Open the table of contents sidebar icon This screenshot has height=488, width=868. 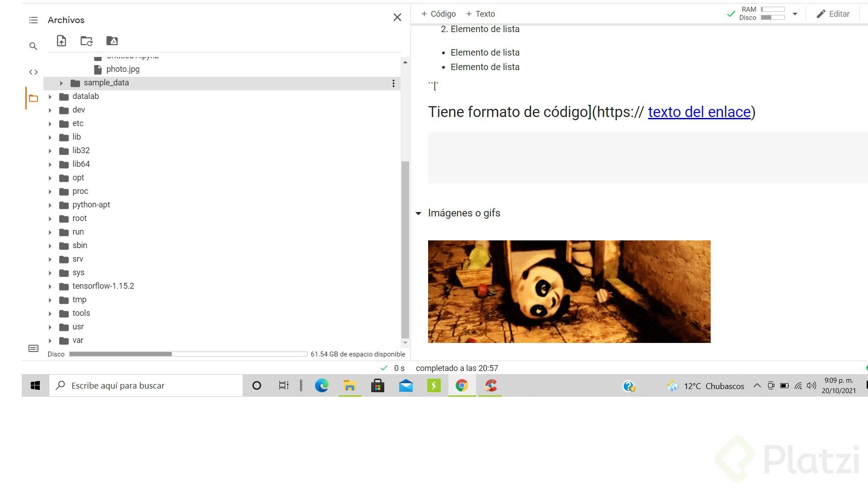click(33, 20)
